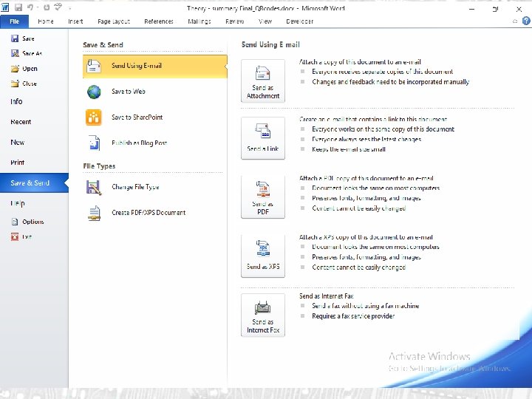Click the Publish as Blog Post icon
532x399 pixels.
tap(94, 143)
